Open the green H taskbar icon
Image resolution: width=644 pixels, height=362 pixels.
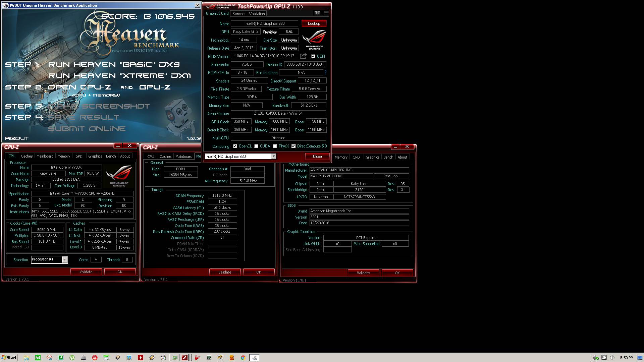point(61,358)
